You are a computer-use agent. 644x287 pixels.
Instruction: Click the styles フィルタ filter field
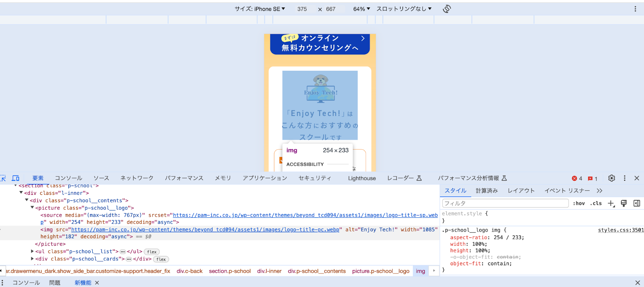pyautogui.click(x=506, y=203)
